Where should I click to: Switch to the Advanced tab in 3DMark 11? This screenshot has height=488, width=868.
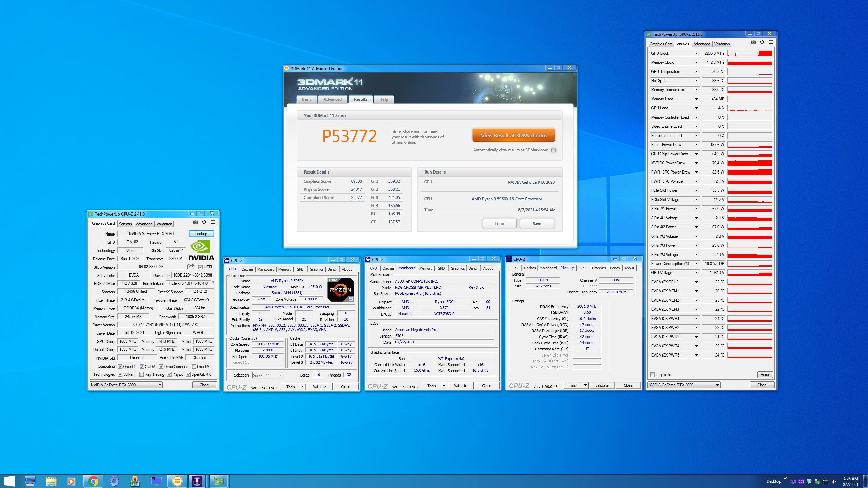[332, 99]
